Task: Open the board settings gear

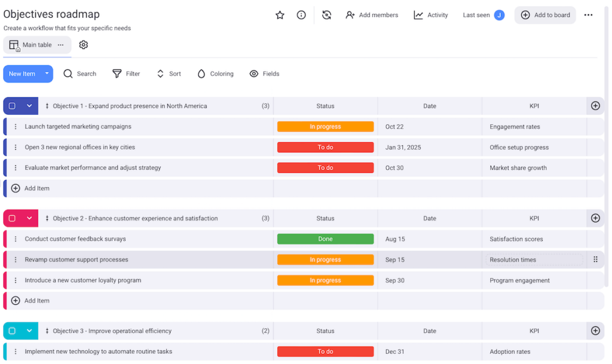Action: (83, 44)
